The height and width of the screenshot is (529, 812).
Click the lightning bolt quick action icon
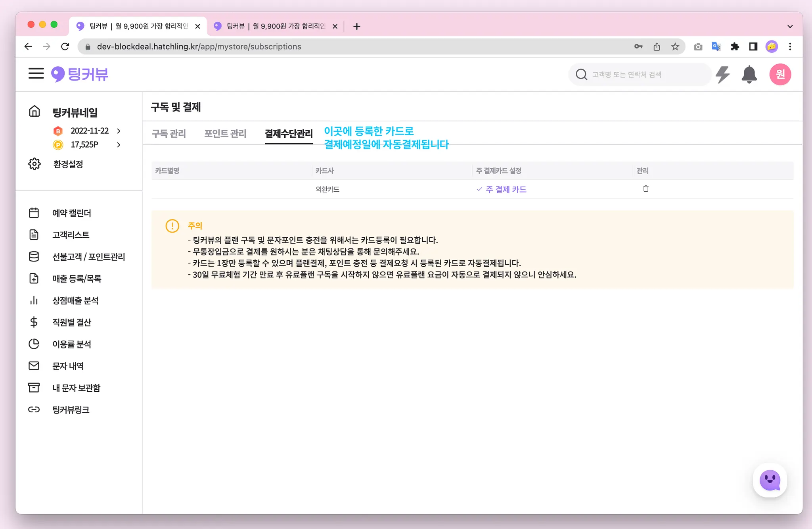pyautogui.click(x=722, y=74)
